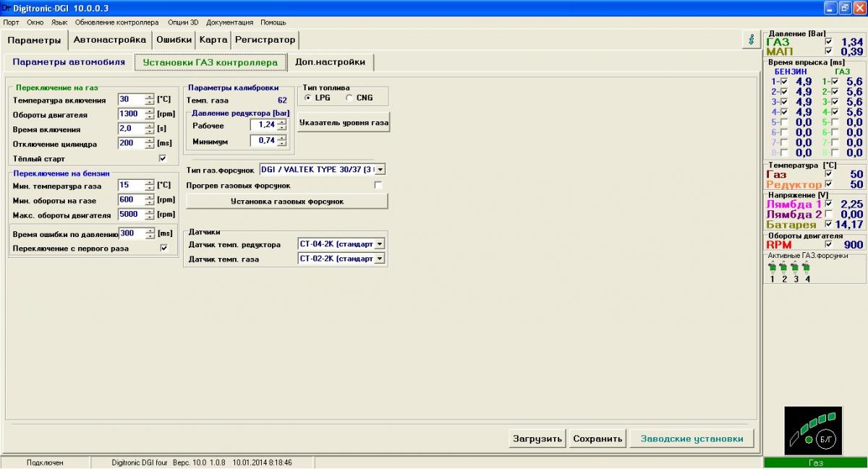Increase Рабочее pressure with spinner up arrow

tap(281, 122)
